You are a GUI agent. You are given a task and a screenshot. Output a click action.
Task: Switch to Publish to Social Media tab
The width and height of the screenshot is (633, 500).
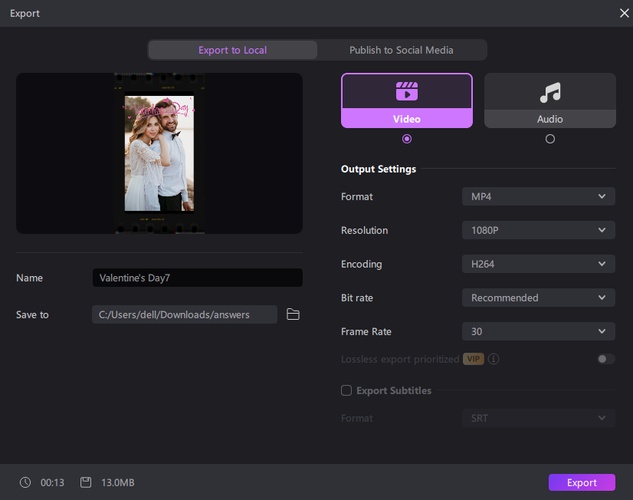401,50
